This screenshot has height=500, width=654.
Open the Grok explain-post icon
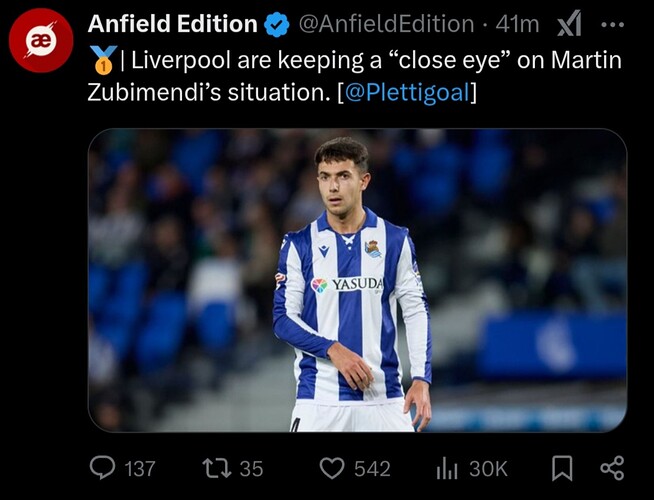tap(569, 23)
